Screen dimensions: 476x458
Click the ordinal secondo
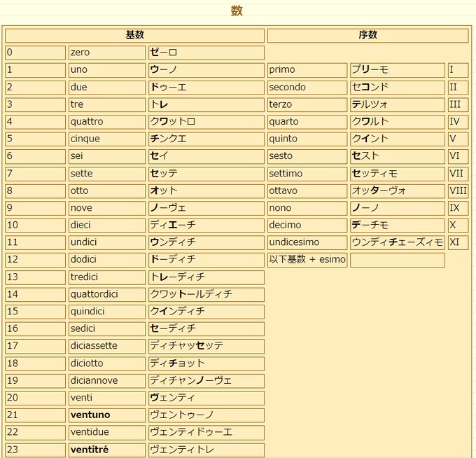pos(287,87)
